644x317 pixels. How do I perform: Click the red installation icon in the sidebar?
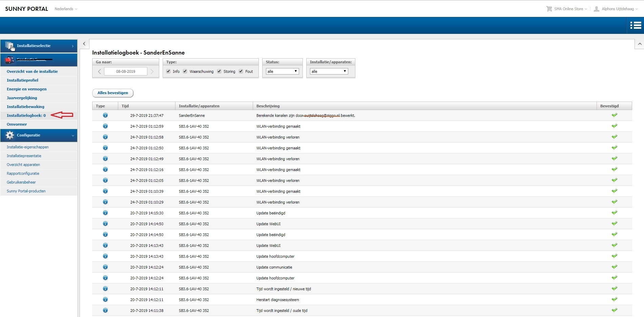pos(10,60)
